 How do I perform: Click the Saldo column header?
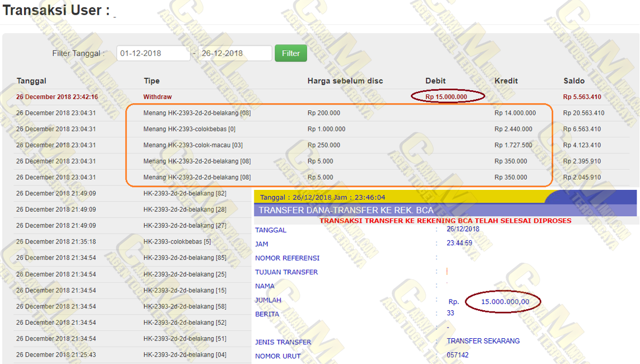pos(574,81)
